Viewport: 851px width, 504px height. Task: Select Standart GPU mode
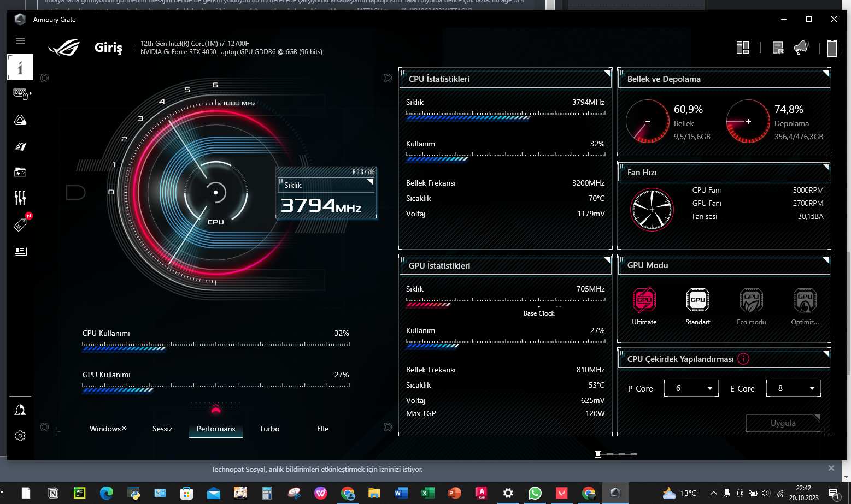698,306
